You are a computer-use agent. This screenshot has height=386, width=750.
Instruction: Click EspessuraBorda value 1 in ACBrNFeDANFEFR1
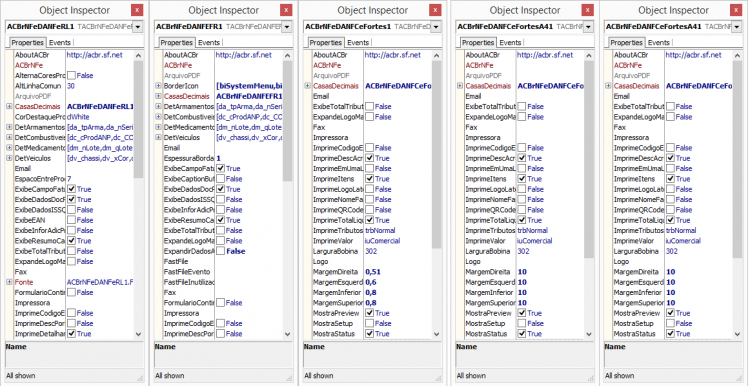coord(219,158)
